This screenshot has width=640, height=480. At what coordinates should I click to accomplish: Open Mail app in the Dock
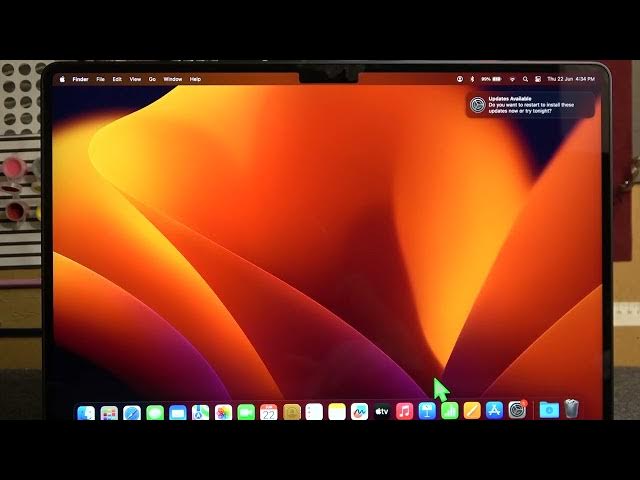click(178, 412)
